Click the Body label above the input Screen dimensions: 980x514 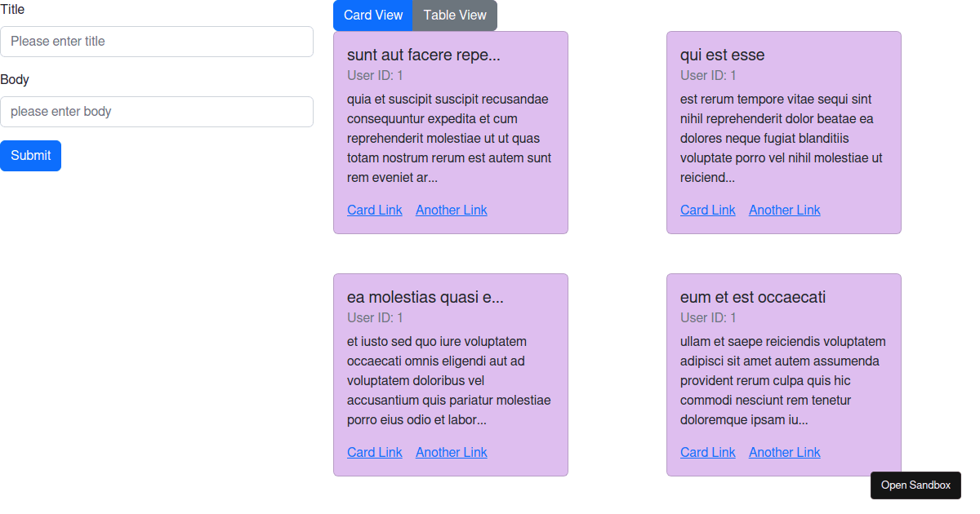click(14, 80)
